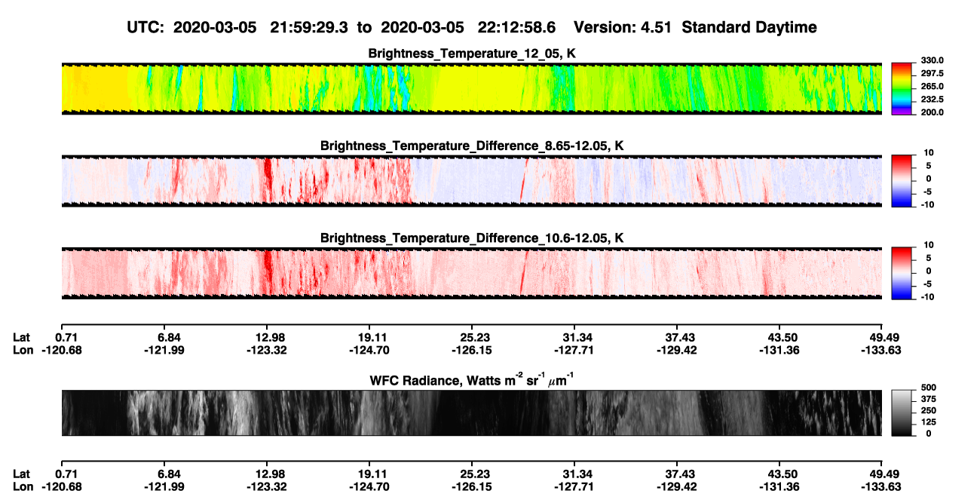Click Lon label under the 10.6-12.05 panel
This screenshot has width=980, height=503.
click(23, 350)
